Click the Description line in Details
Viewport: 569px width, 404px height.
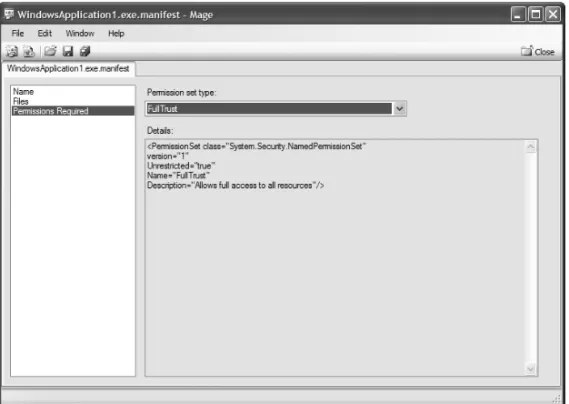pos(235,185)
